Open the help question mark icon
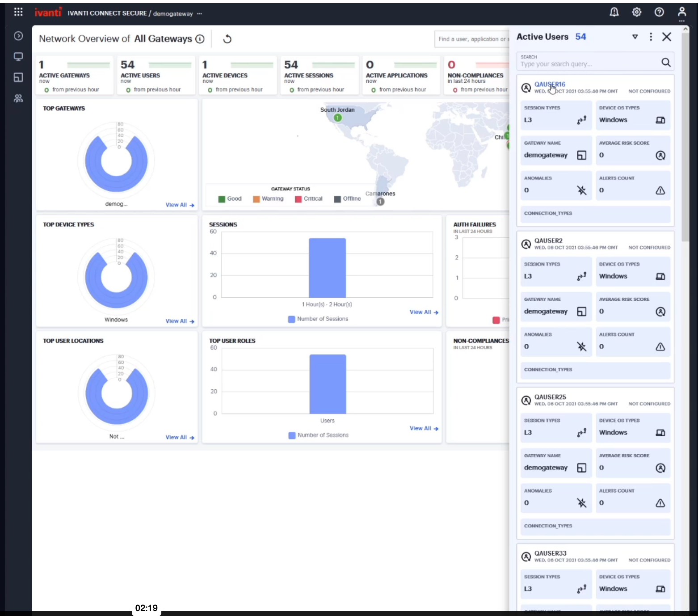The image size is (698, 616). [659, 12]
